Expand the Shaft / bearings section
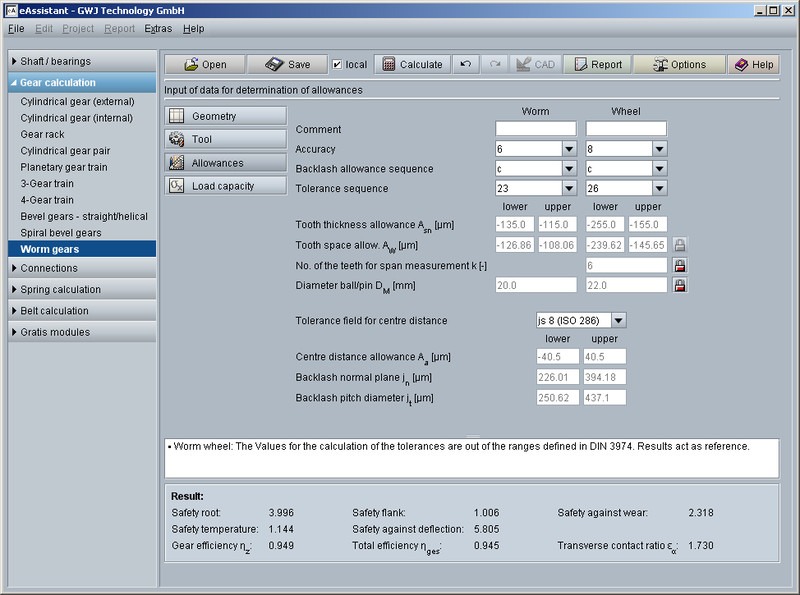Image resolution: width=800 pixels, height=595 pixels. click(82, 61)
